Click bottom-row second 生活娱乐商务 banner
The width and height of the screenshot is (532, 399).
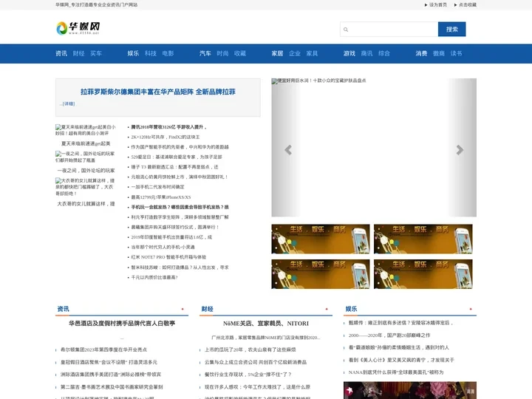tap(423, 274)
